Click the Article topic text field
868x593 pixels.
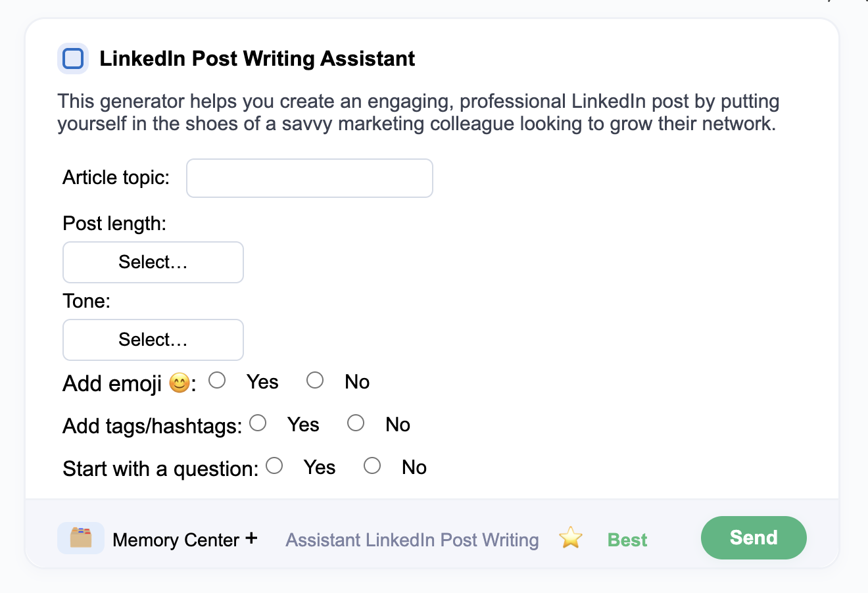[x=310, y=178]
